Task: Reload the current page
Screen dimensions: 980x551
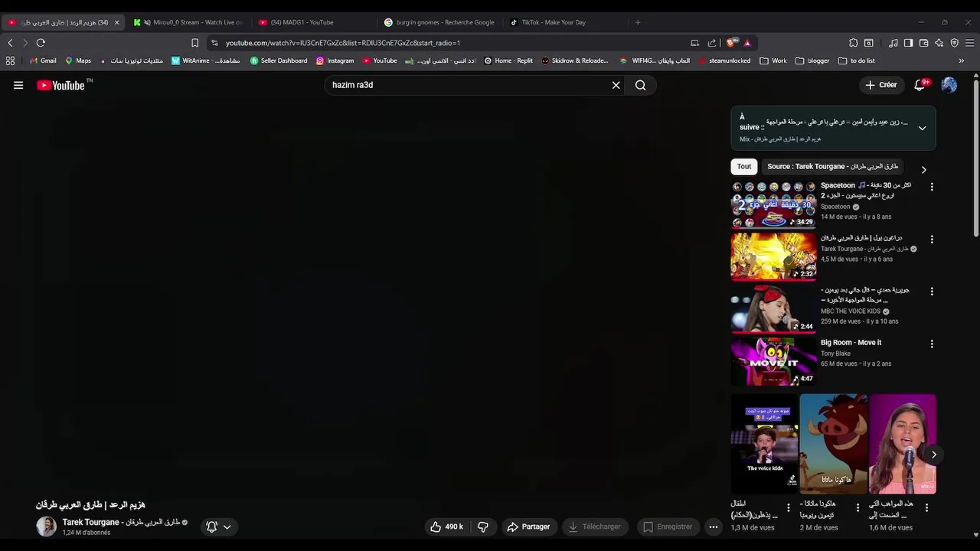Action: (x=41, y=43)
